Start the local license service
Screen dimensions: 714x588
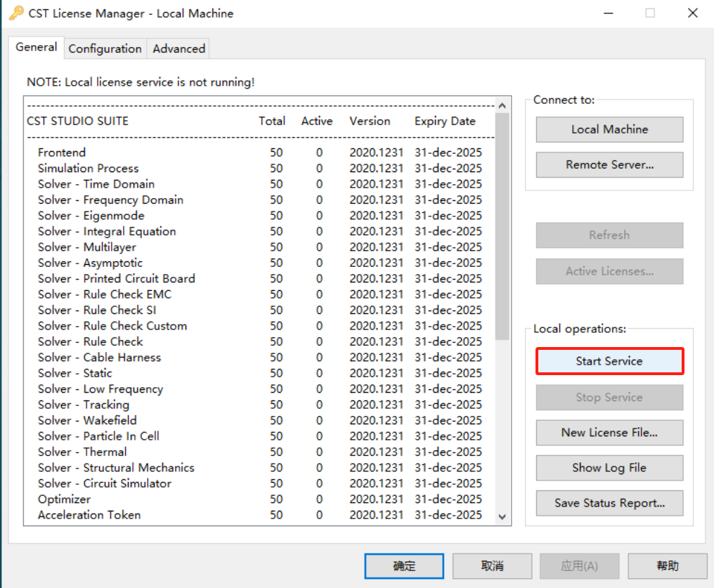609,361
